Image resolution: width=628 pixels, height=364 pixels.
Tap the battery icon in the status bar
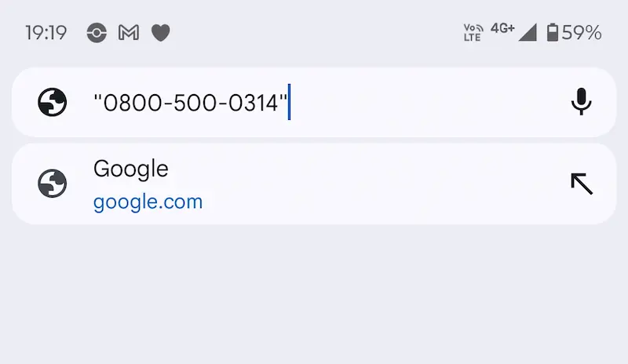pos(553,33)
